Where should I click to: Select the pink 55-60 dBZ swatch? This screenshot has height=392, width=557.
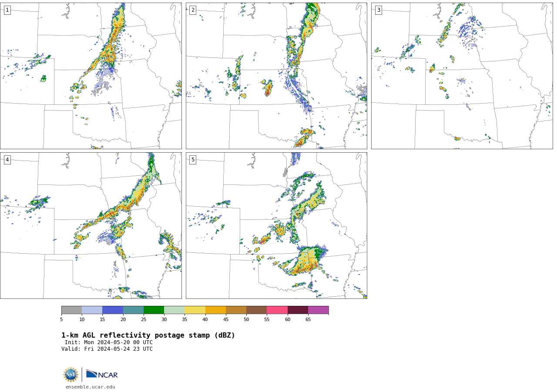coord(277,310)
